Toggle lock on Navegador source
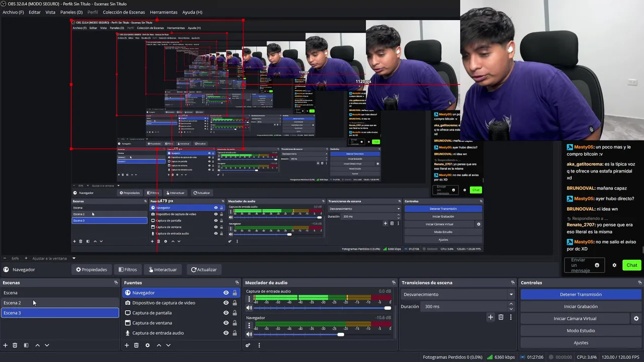Screen dimensions: 644x362 coord(234,293)
